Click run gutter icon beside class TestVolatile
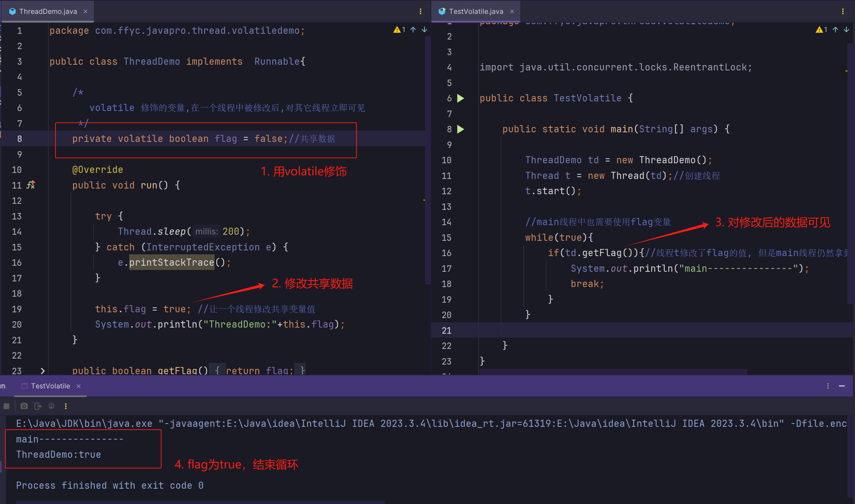This screenshot has height=504, width=855. [460, 98]
